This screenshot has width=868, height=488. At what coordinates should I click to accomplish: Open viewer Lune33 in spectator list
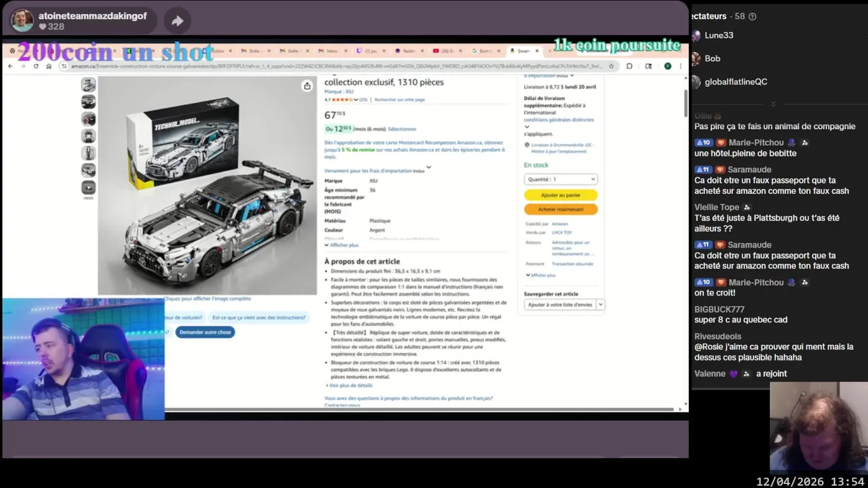[719, 35]
